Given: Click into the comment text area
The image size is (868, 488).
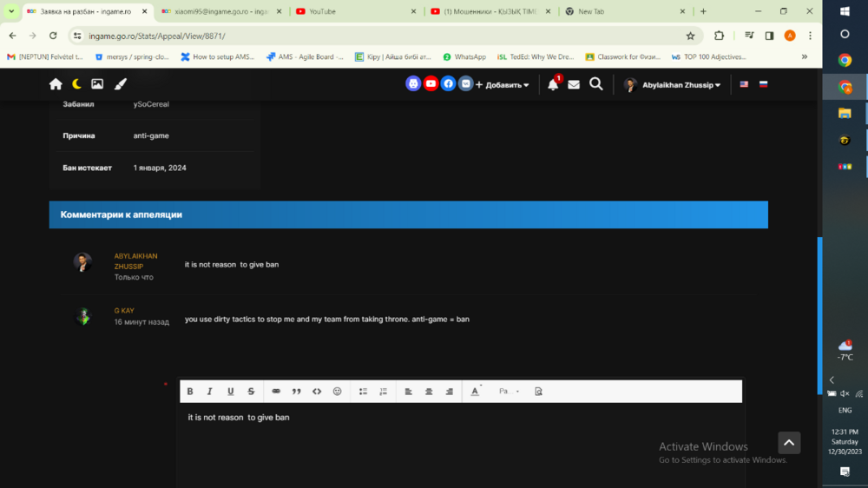Looking at the screenshot, I should (x=460, y=443).
